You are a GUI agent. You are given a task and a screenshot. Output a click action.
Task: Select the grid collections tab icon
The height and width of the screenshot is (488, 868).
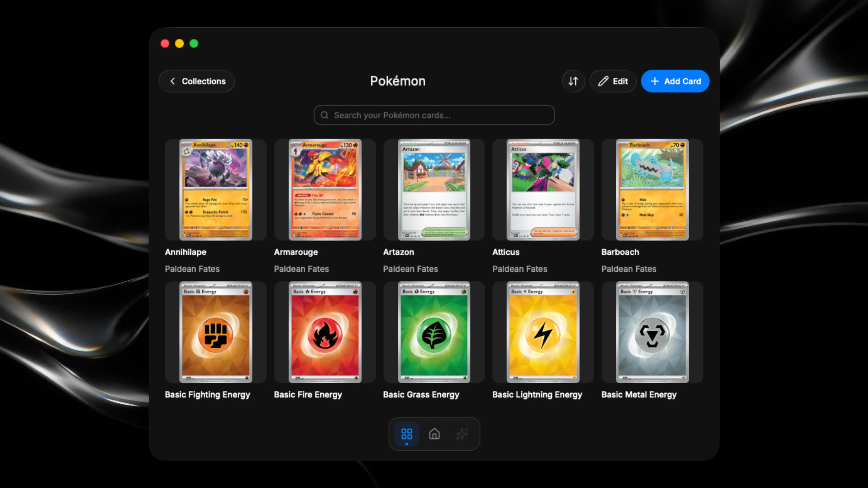click(407, 434)
